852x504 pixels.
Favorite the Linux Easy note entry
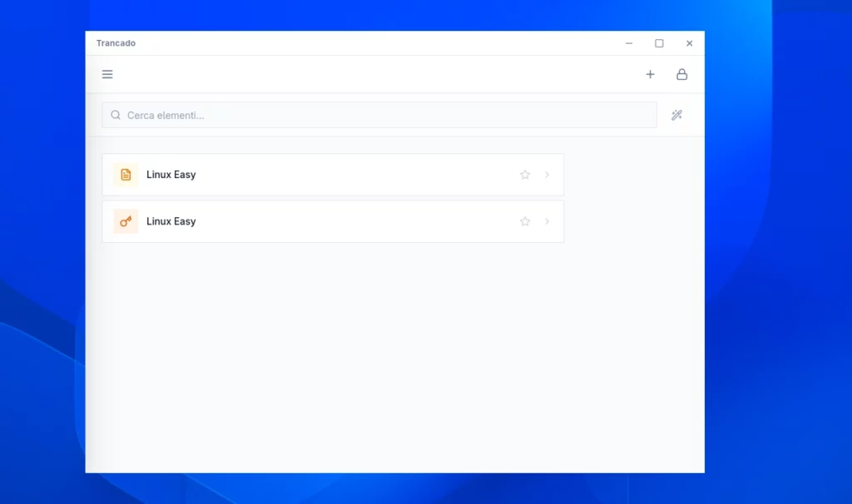[x=525, y=175]
